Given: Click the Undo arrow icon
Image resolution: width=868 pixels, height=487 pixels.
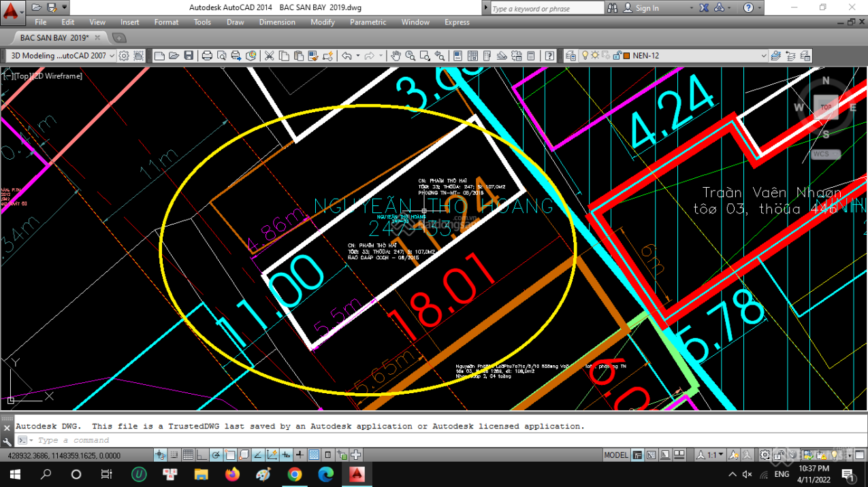Looking at the screenshot, I should click(347, 56).
